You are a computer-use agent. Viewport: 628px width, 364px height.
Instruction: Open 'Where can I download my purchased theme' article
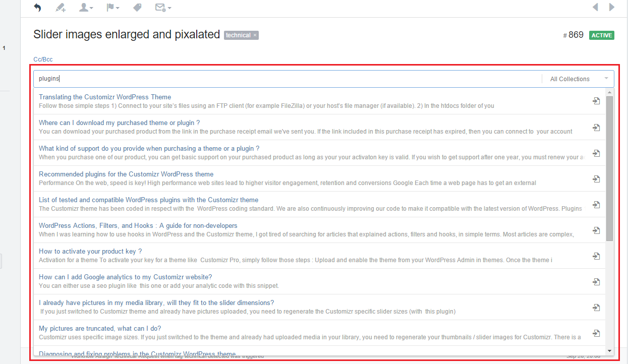120,123
